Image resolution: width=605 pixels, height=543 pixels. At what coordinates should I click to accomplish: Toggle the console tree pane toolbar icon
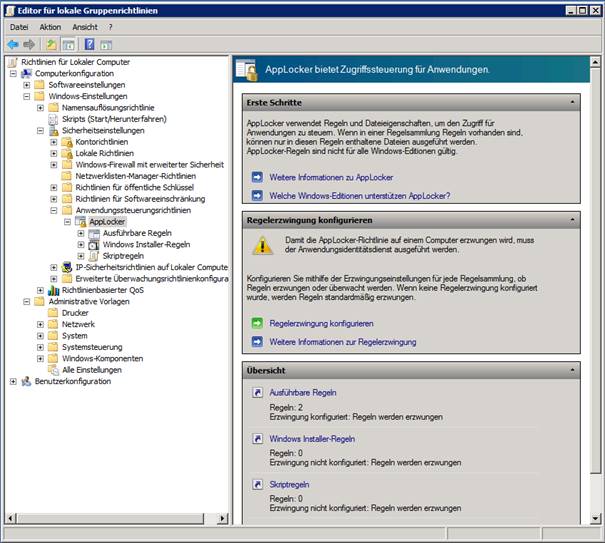tap(69, 44)
